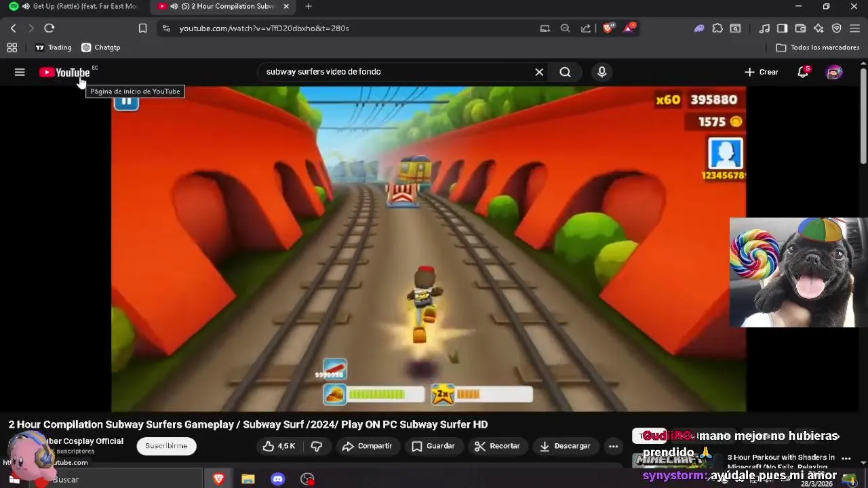
Task: Expand Todos los marcadores folder
Action: [x=817, y=47]
